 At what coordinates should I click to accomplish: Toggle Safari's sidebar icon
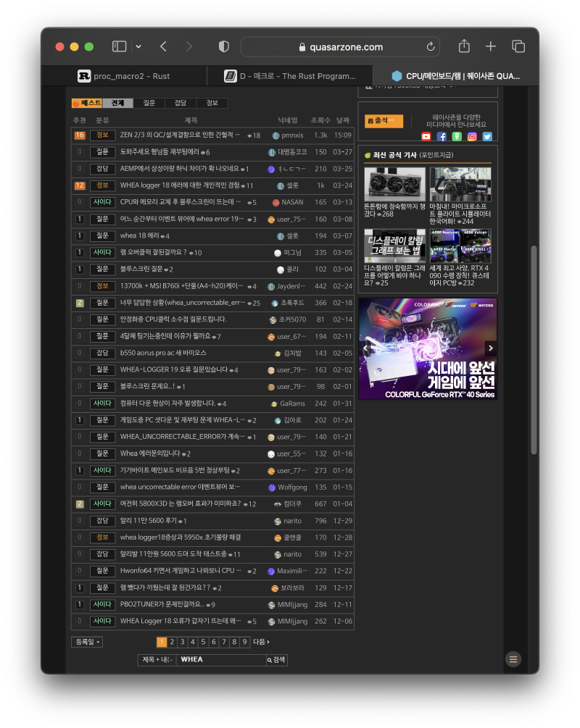pos(119,46)
